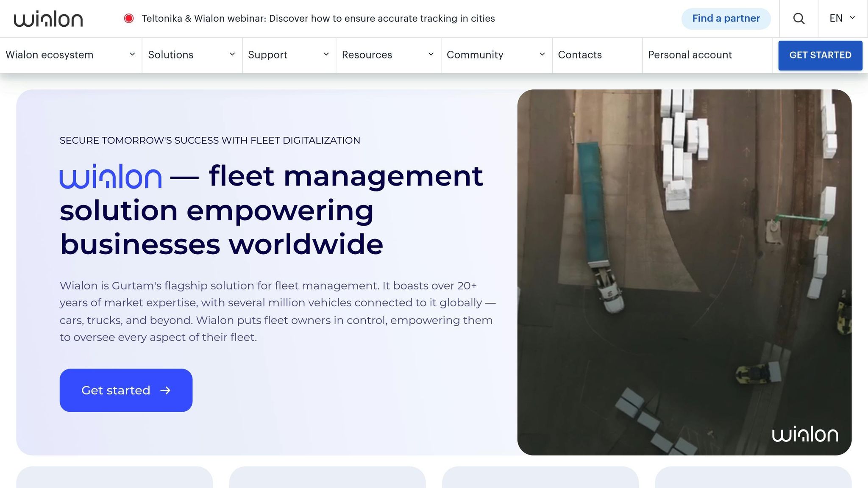Open the search magnifier icon
This screenshot has height=488, width=868.
pos(798,19)
